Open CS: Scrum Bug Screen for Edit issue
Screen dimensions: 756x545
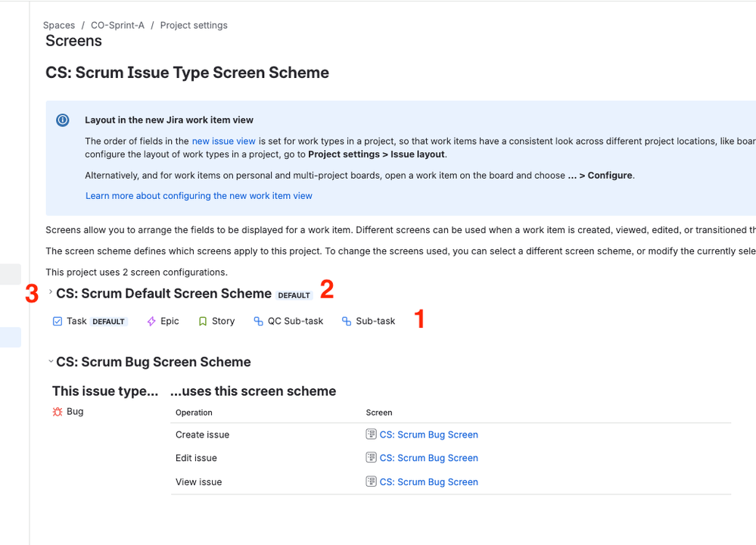428,458
